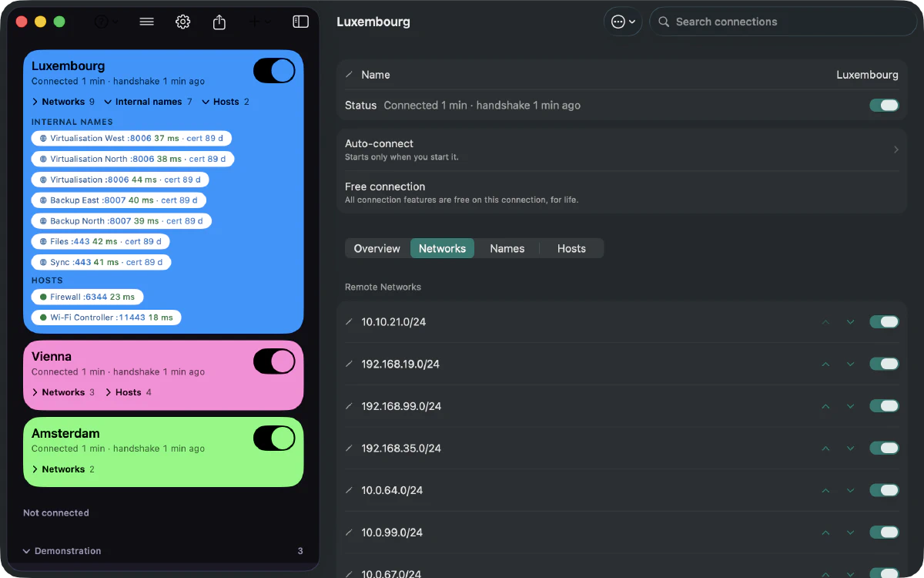This screenshot has width=924, height=578.
Task: Toggle the Luxembourg connection switch in sidebar
Action: pos(274,71)
